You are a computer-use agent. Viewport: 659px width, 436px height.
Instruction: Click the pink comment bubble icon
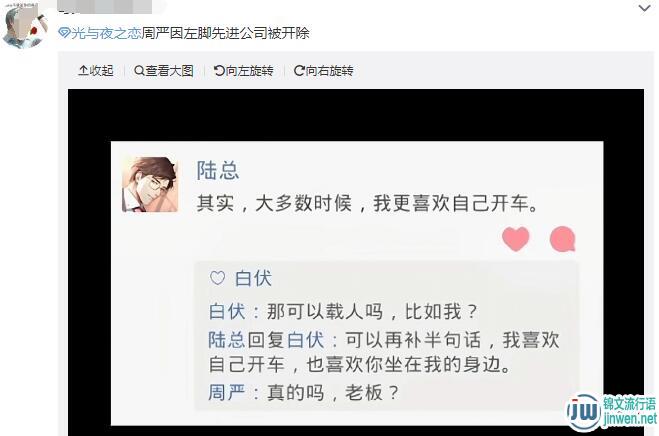tap(562, 239)
